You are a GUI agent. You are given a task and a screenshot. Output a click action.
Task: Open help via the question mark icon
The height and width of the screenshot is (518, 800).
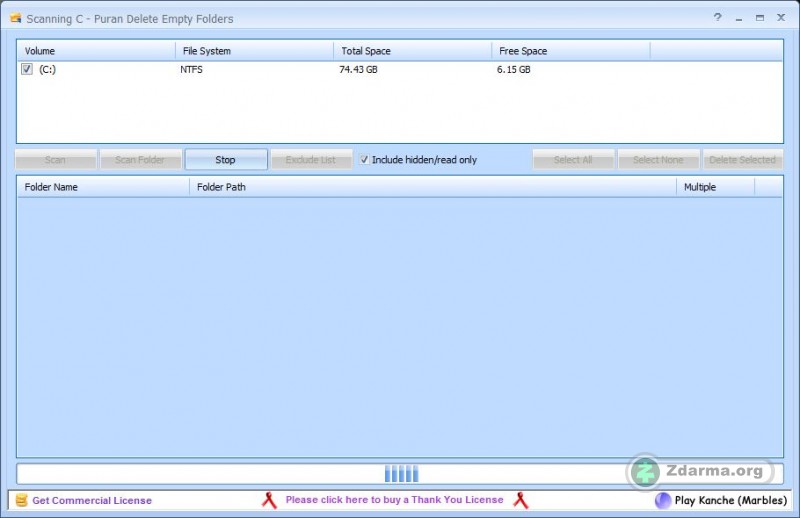pos(717,17)
